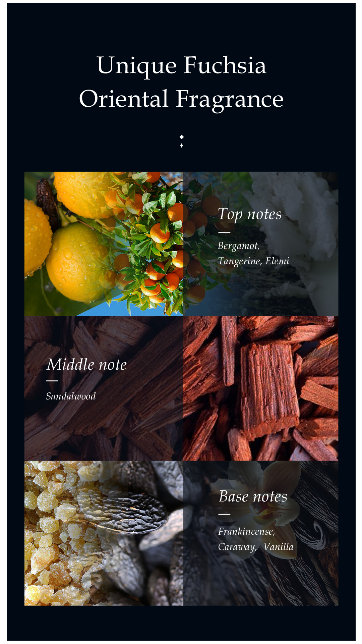Screen dimensions: 362x644
Task: Click the dark sandalwood panel background
Action: pyautogui.click(x=104, y=388)
